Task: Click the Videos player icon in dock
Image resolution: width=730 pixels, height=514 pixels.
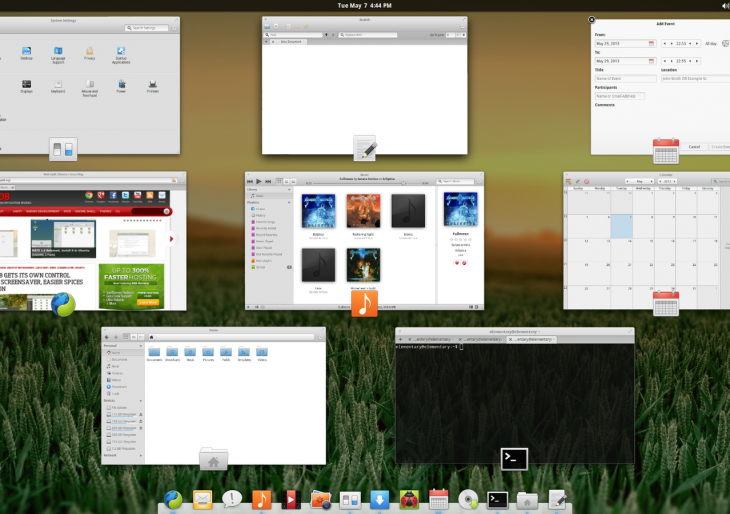Action: (x=290, y=499)
